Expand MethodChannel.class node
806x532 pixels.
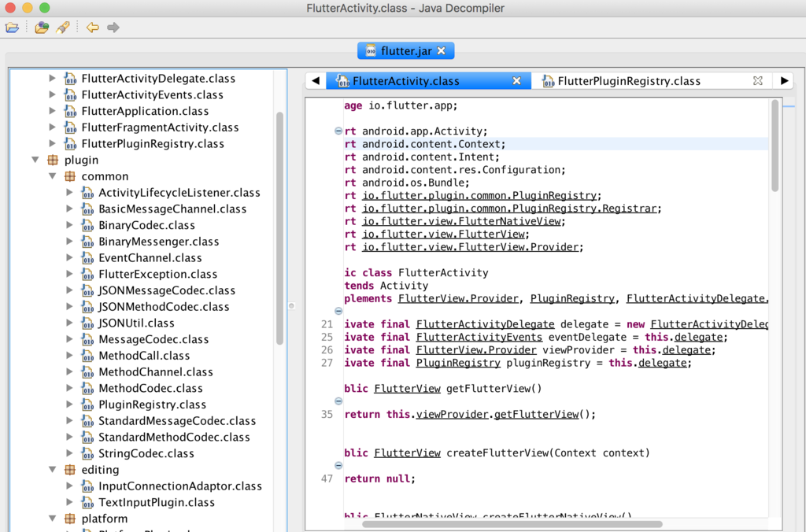(x=69, y=371)
